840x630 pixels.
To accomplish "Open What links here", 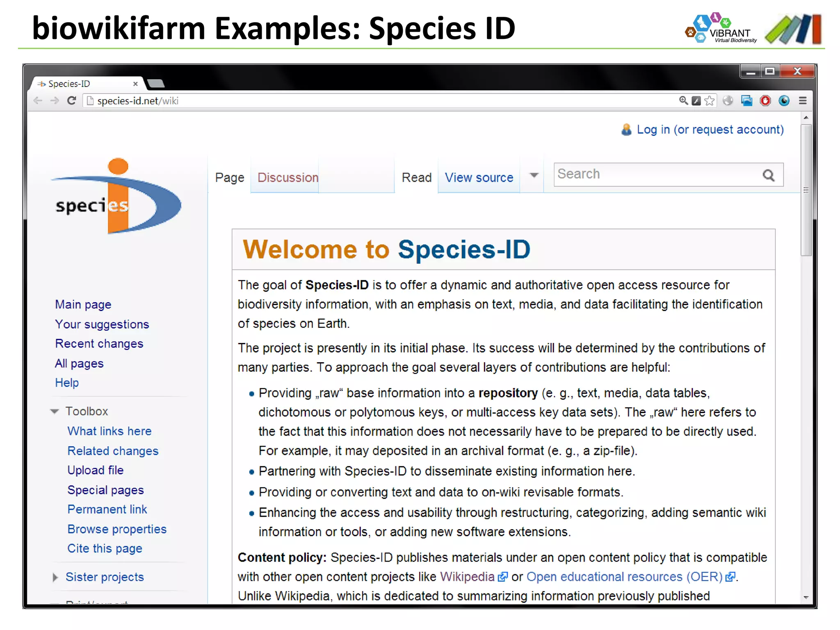I will 110,431.
